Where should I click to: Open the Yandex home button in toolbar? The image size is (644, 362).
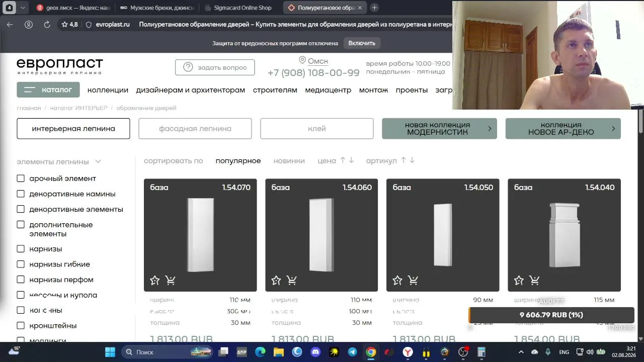click(x=29, y=24)
